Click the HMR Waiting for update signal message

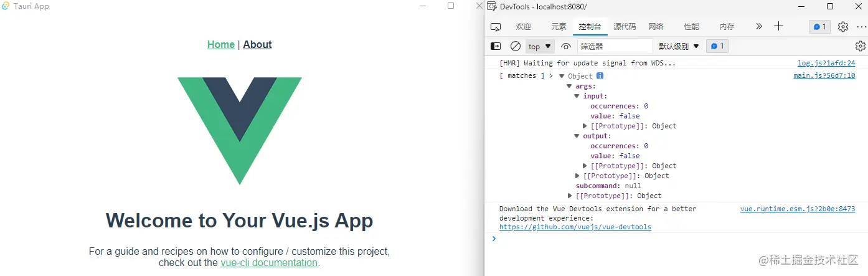tap(588, 64)
